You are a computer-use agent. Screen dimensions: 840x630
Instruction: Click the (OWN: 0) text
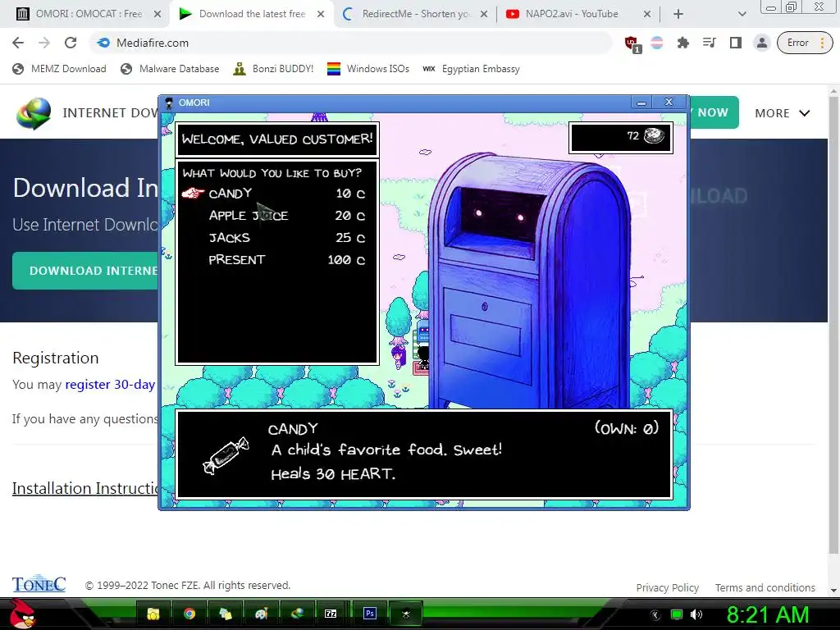(x=626, y=428)
